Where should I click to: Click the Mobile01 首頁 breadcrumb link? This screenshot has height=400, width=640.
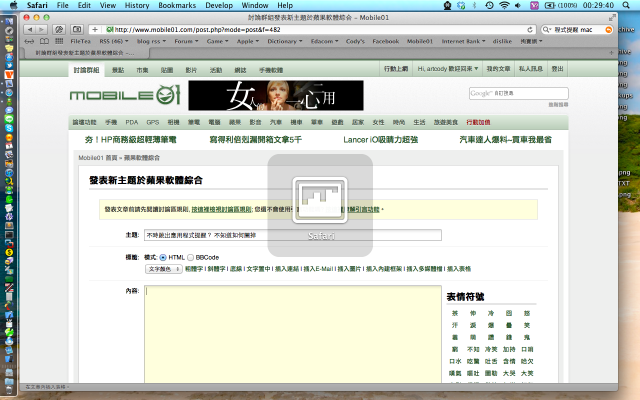98,158
